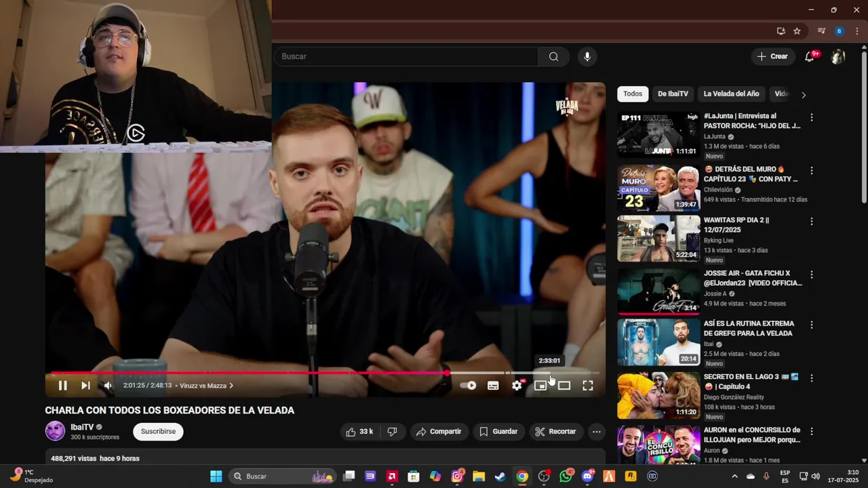
Task: Open options for the Jossie Air Gata Fichu video
Action: tap(811, 275)
